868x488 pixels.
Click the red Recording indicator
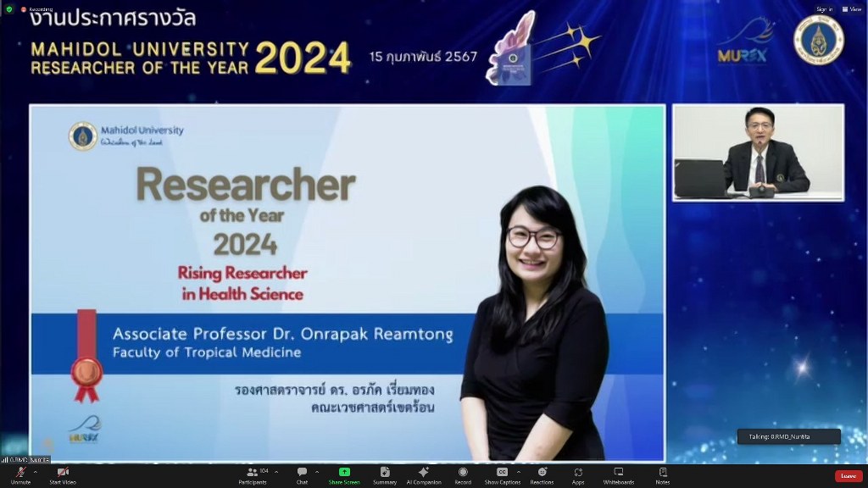coord(36,9)
